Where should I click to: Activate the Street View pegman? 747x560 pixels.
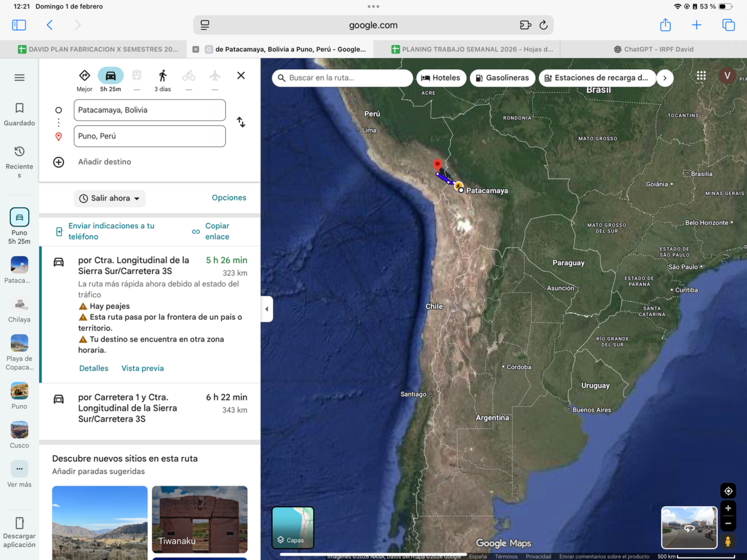[728, 541]
